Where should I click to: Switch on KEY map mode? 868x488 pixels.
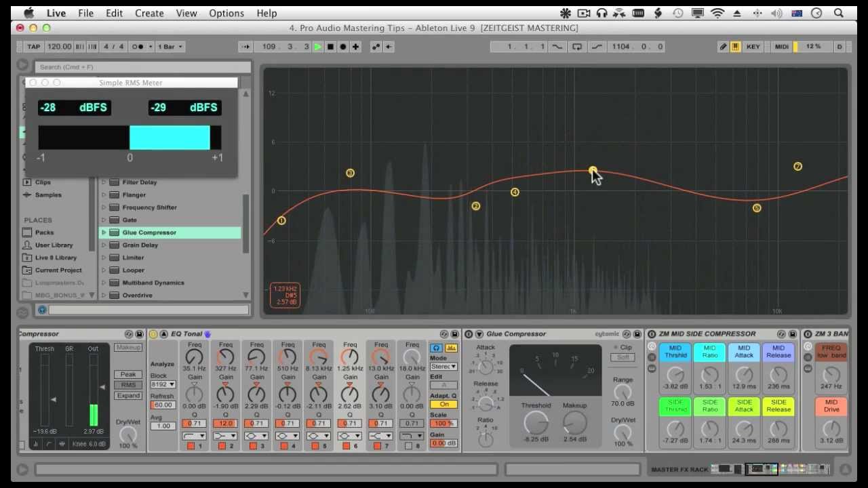click(x=753, y=47)
